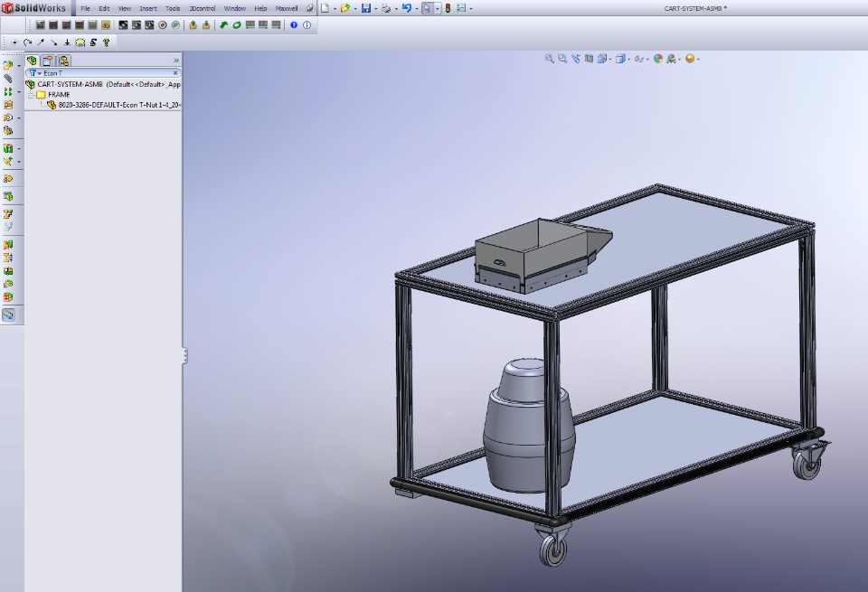Activate the Select cursor tool
868x592 pixels.
click(427, 8)
